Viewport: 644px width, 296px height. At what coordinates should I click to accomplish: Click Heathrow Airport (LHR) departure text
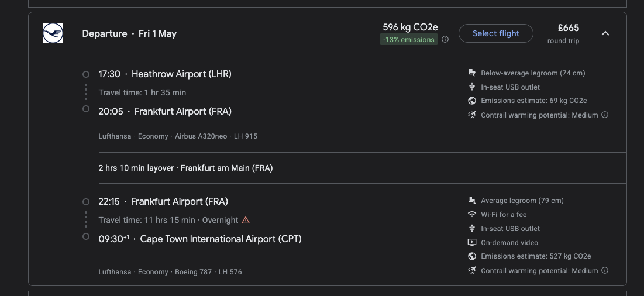tap(181, 74)
